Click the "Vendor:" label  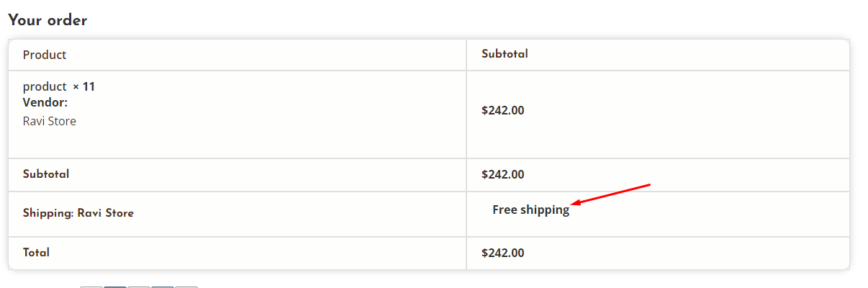[45, 102]
